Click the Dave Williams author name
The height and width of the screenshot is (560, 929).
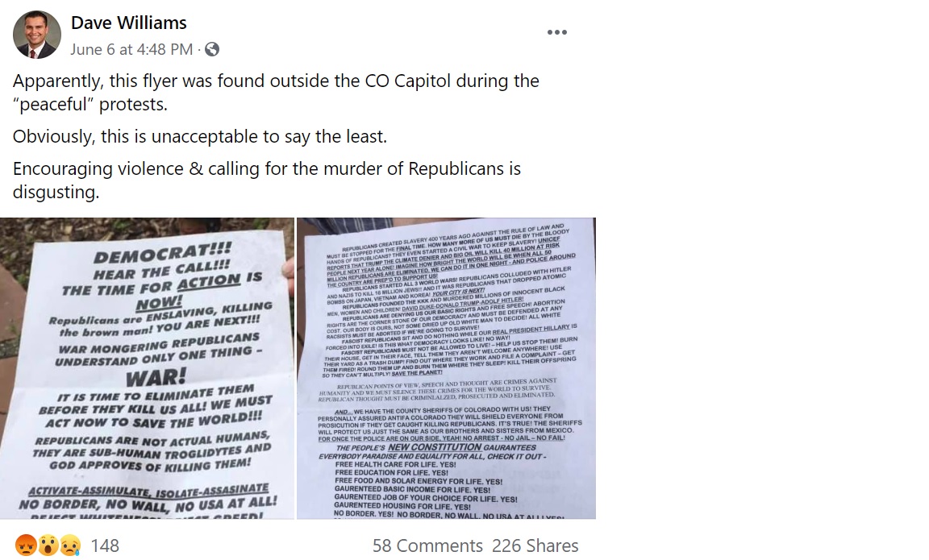point(128,23)
